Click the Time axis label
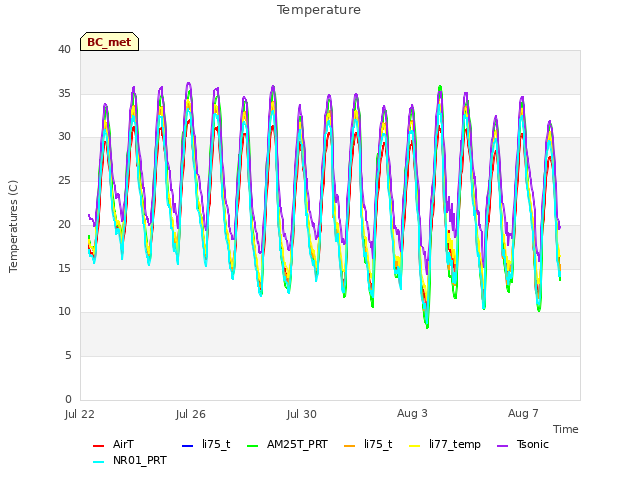 566,429
